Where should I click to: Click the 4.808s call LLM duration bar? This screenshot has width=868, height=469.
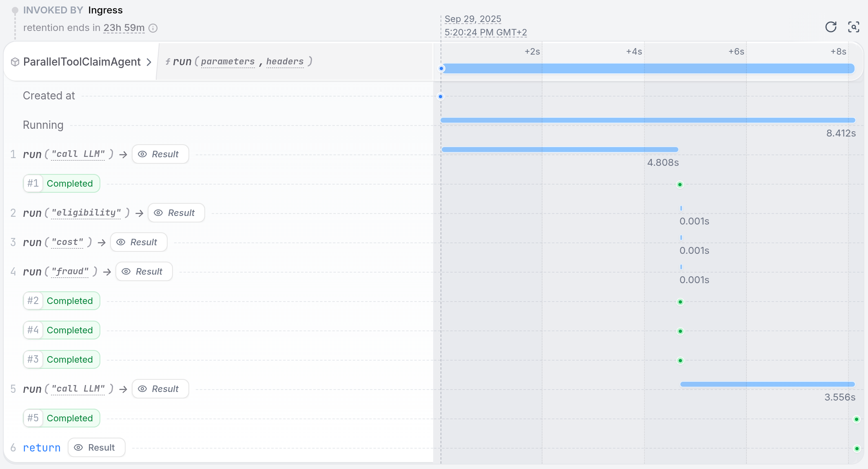tap(560, 150)
